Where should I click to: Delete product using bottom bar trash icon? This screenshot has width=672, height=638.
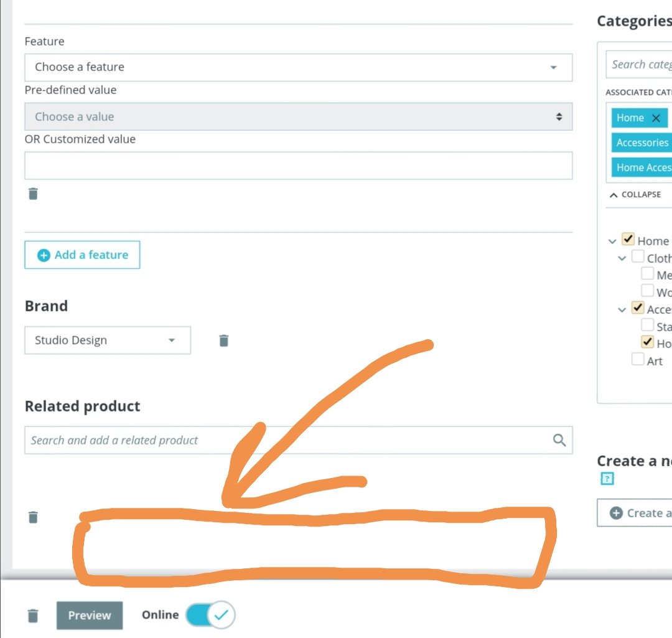coord(33,616)
